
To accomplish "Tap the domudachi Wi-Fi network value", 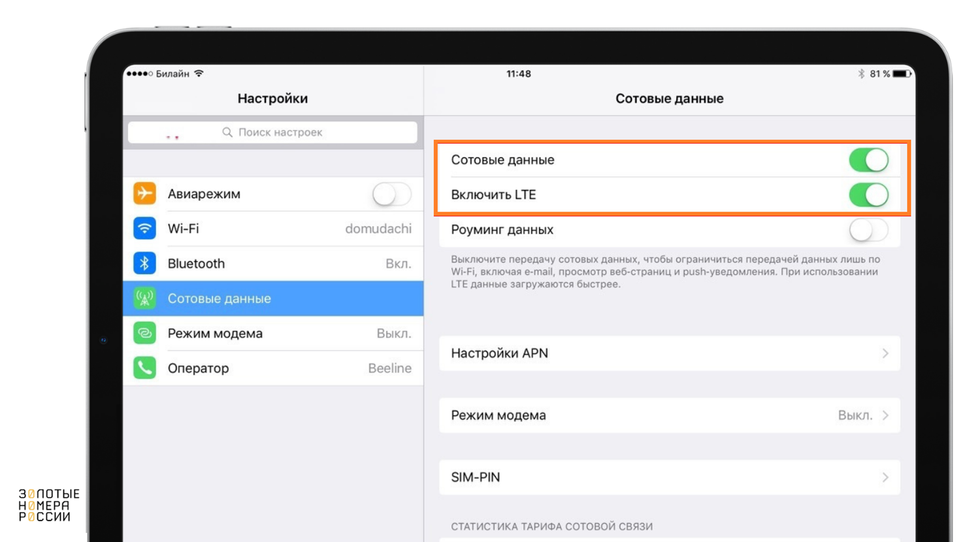I will [378, 229].
